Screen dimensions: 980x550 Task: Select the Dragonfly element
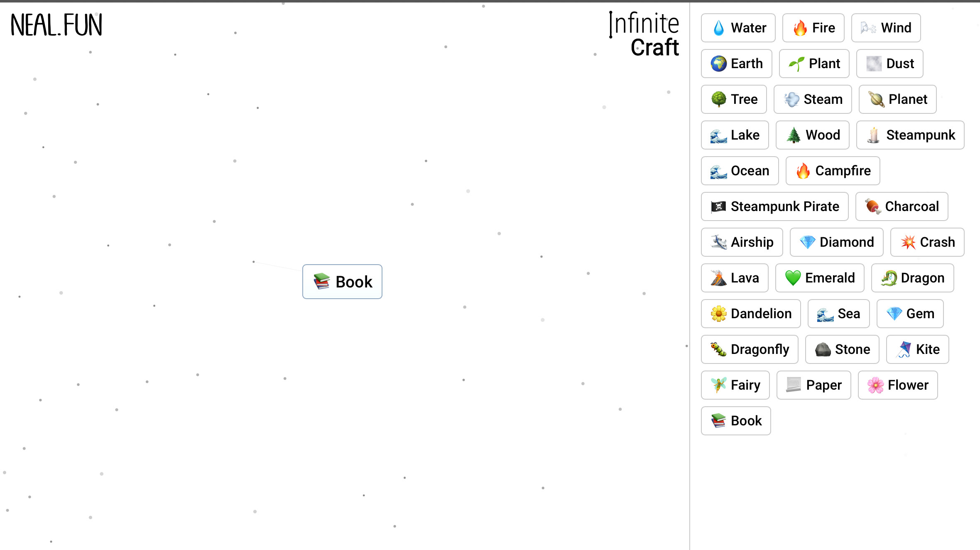coord(749,349)
